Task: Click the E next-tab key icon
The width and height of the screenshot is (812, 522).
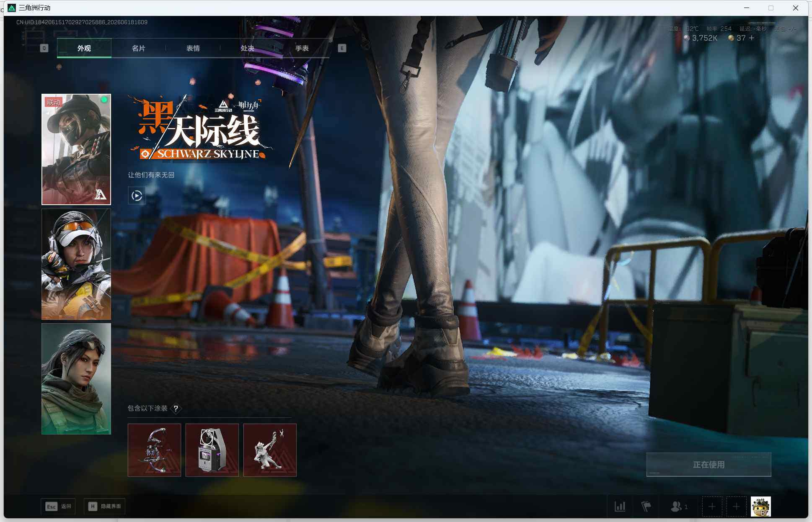Action: coord(342,48)
